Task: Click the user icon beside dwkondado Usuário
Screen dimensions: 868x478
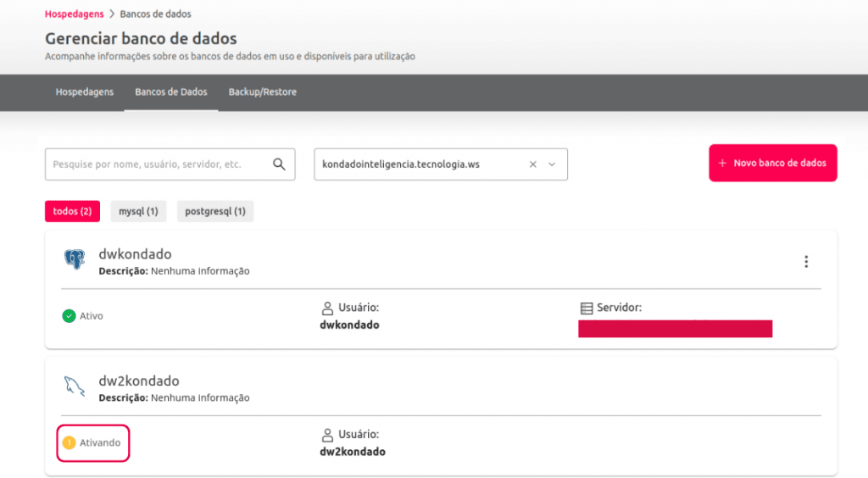Action: click(x=327, y=308)
